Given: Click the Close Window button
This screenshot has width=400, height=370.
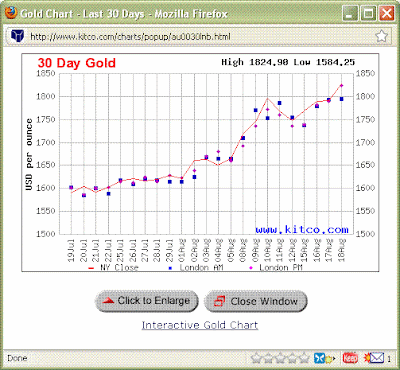Looking at the screenshot, I should (256, 301).
